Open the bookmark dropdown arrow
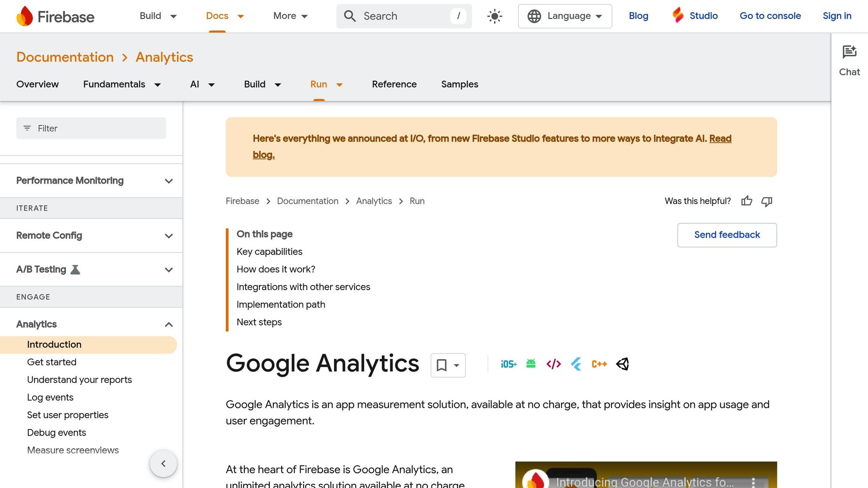This screenshot has height=488, width=868. pyautogui.click(x=456, y=365)
